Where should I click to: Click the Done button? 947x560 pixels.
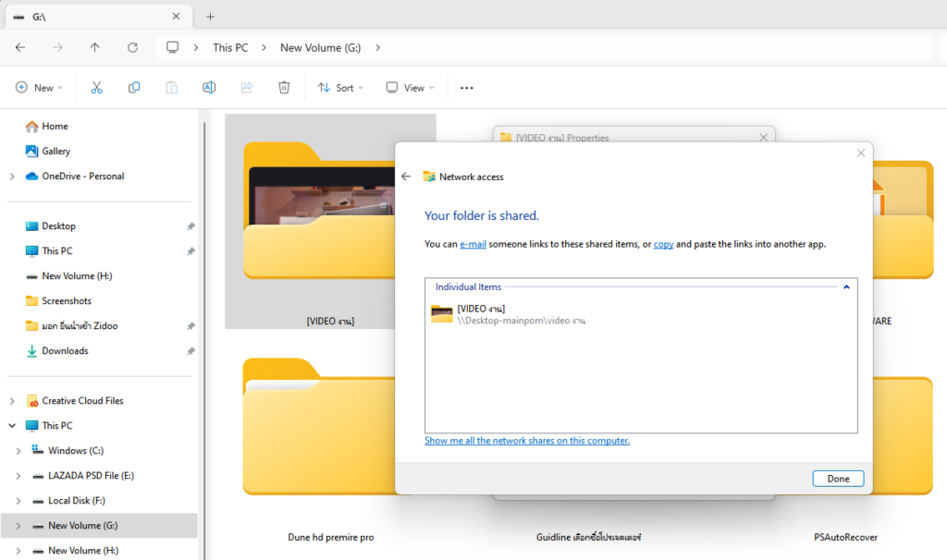838,479
